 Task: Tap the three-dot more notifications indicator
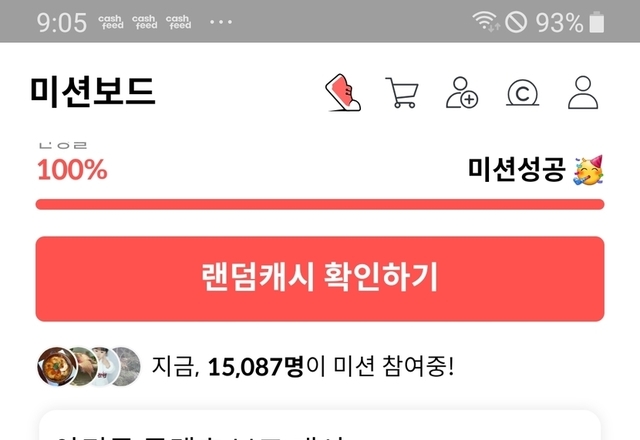(221, 22)
